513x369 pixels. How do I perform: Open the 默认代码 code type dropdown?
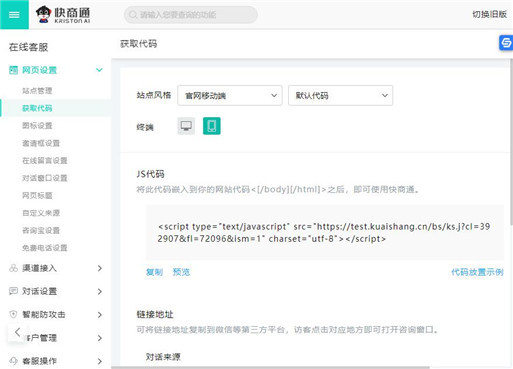click(x=340, y=96)
